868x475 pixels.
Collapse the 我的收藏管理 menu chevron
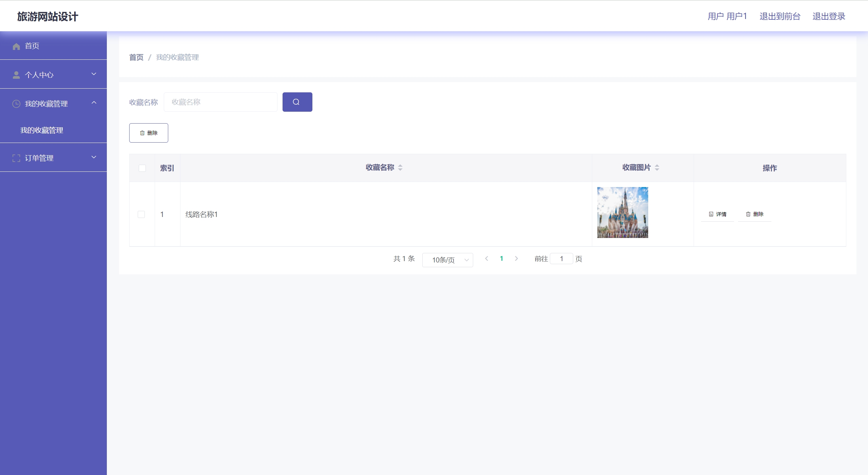94,103
